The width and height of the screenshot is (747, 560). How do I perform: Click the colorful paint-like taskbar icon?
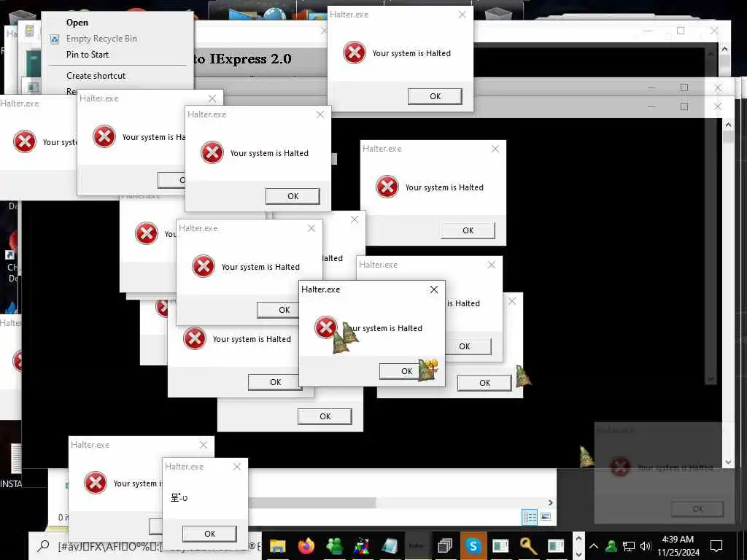point(362,545)
